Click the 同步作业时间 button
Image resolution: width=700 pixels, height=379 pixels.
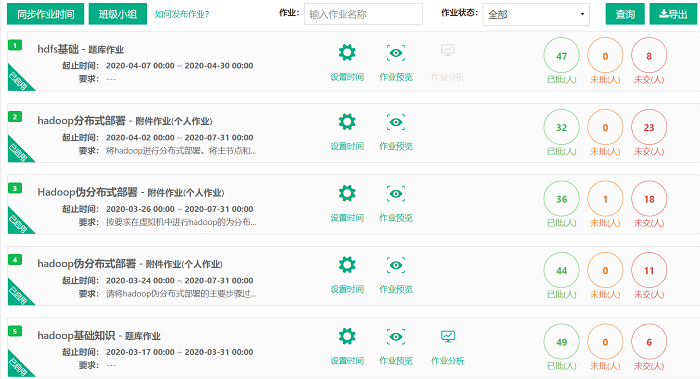coord(46,14)
